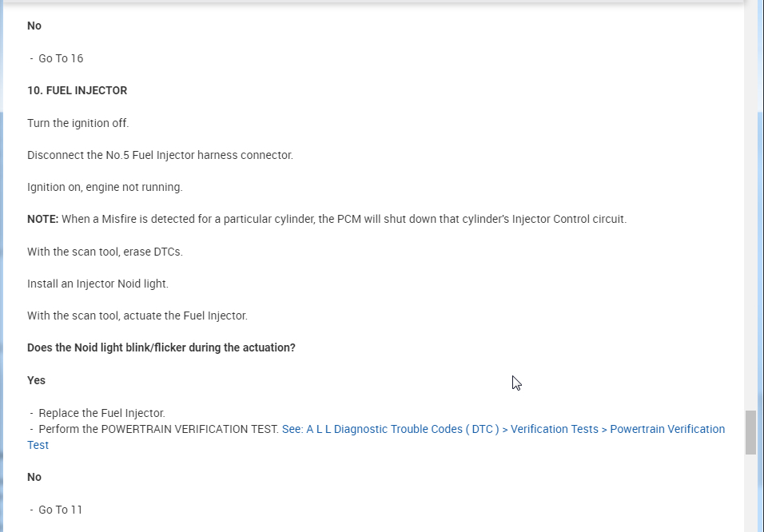Screen dimensions: 764x532
Task: Click 'Perform the POWERTRAIN VERIFICATION TEST' text
Action: 158,429
